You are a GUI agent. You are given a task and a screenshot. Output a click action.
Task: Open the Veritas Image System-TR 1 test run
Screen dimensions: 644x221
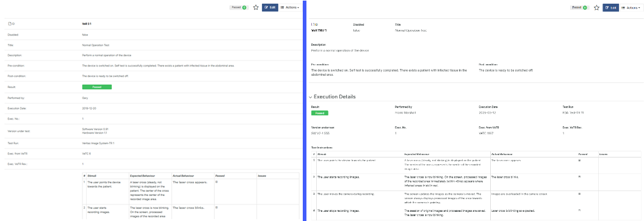pyautogui.click(x=98, y=143)
